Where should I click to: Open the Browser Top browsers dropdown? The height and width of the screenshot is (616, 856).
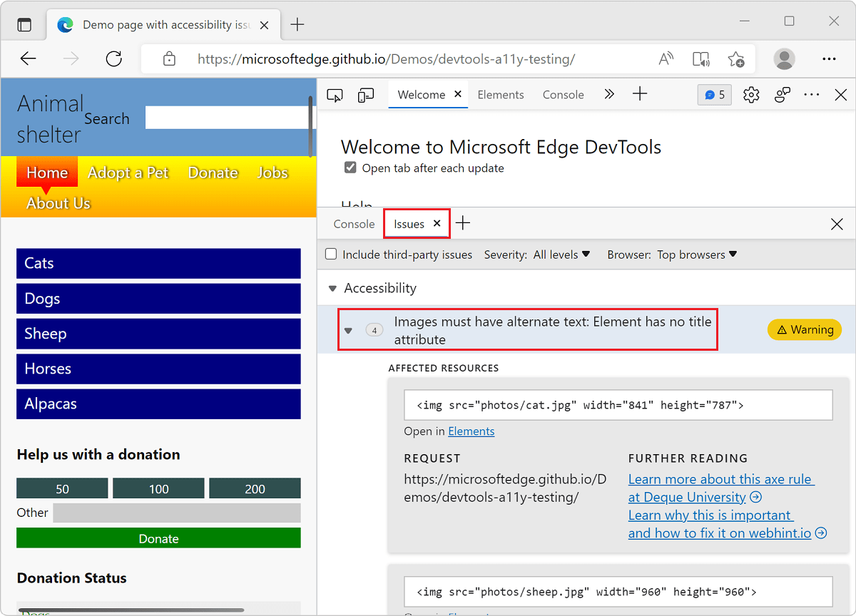click(x=695, y=255)
